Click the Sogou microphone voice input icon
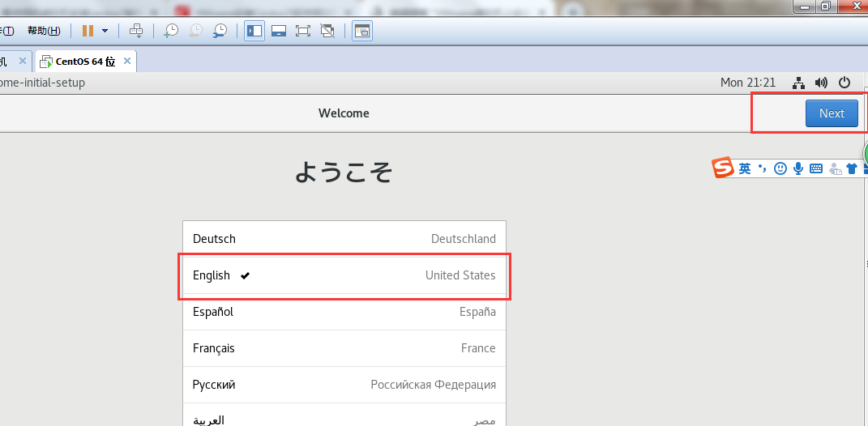The image size is (868, 426). point(797,168)
